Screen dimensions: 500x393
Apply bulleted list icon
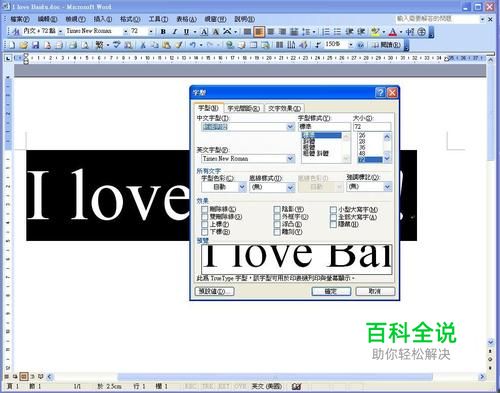(x=337, y=32)
